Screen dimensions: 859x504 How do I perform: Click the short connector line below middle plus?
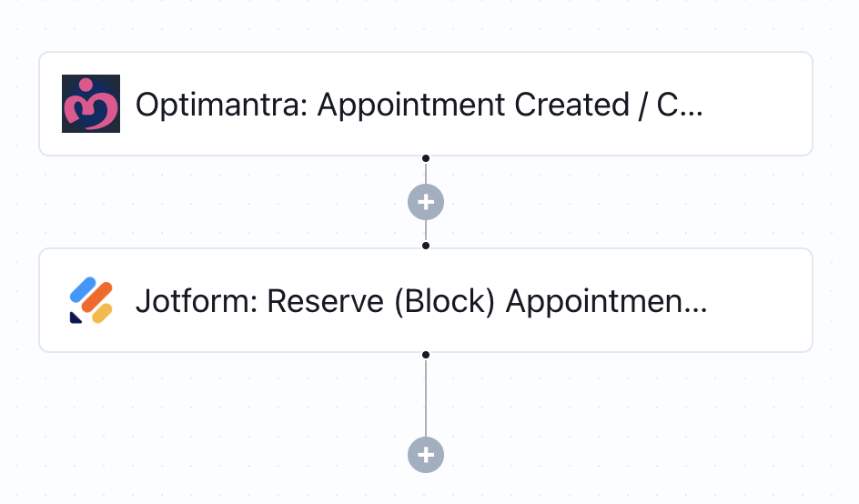426,230
